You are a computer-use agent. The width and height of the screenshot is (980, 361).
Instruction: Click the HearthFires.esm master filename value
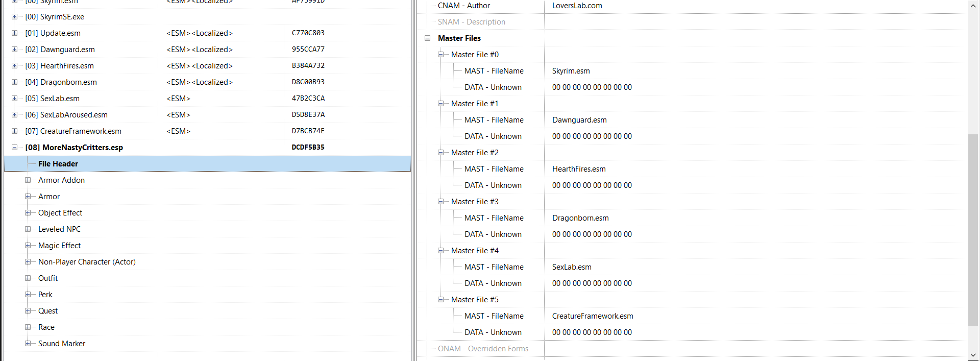click(579, 169)
